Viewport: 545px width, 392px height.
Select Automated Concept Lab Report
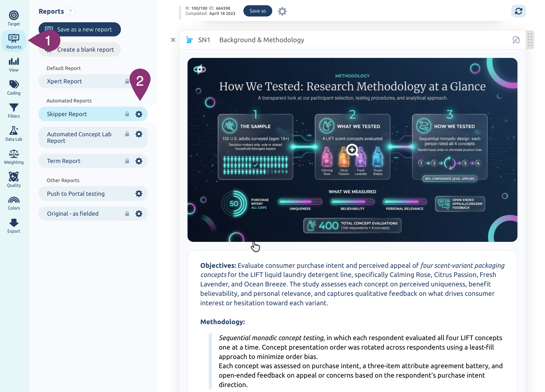pos(93,137)
